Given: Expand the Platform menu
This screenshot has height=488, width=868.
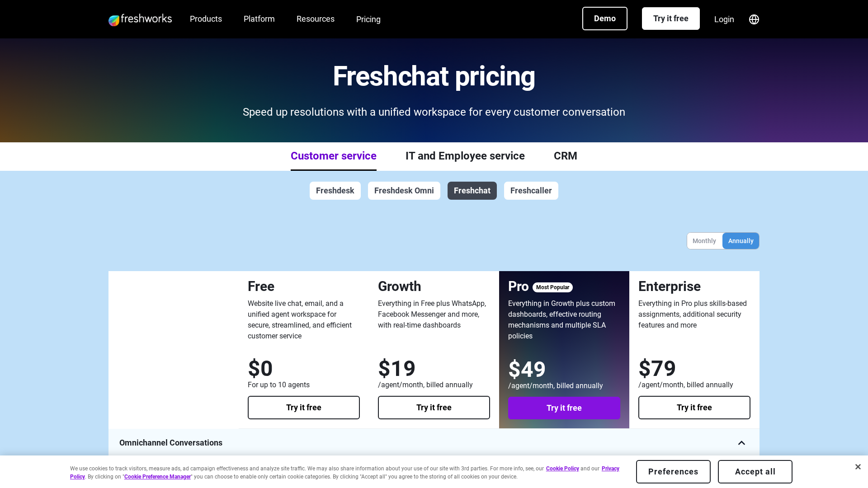Looking at the screenshot, I should (x=259, y=19).
